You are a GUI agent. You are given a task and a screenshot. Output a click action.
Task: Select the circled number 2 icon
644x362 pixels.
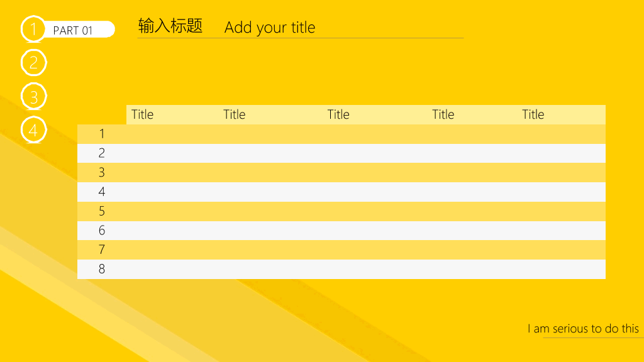(x=33, y=62)
